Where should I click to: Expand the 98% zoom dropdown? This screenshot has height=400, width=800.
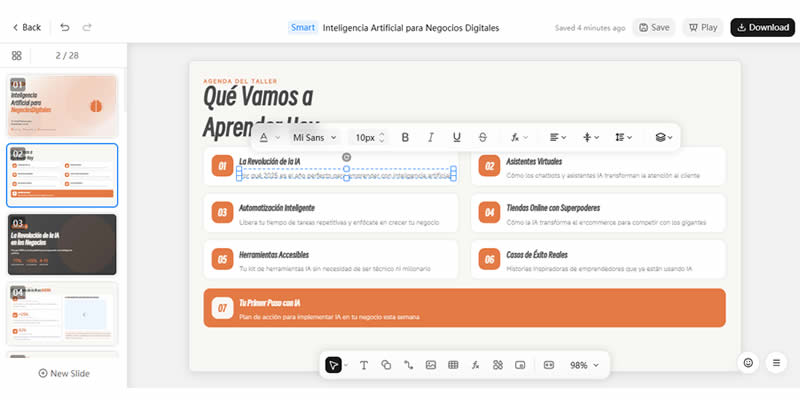584,366
